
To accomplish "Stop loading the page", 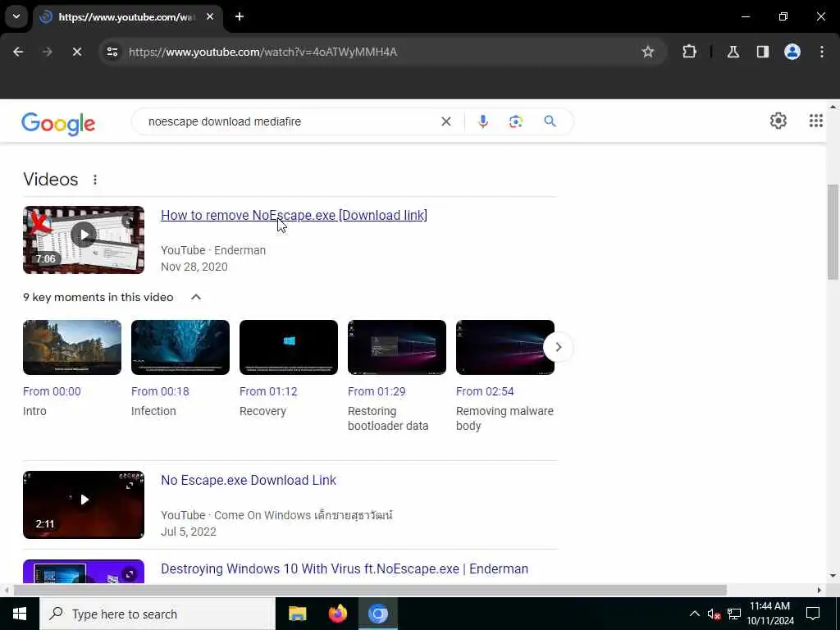I will [76, 52].
